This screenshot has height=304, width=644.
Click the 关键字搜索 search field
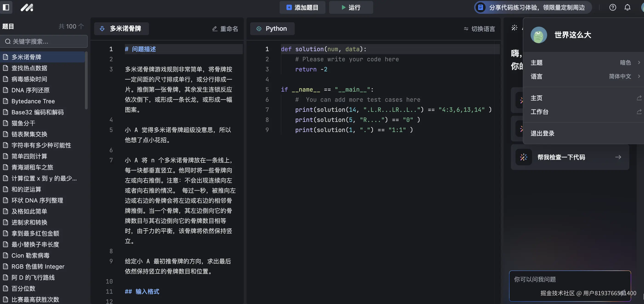click(44, 41)
